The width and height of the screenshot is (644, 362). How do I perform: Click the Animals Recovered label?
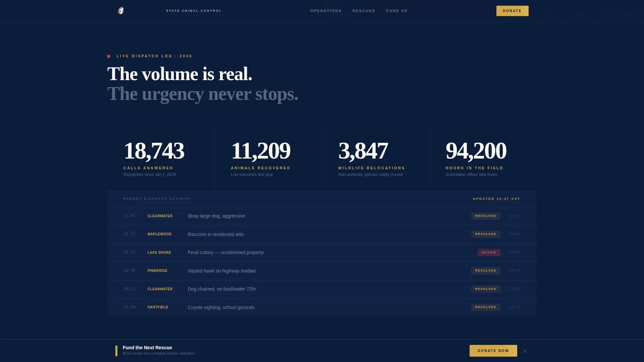(x=261, y=168)
